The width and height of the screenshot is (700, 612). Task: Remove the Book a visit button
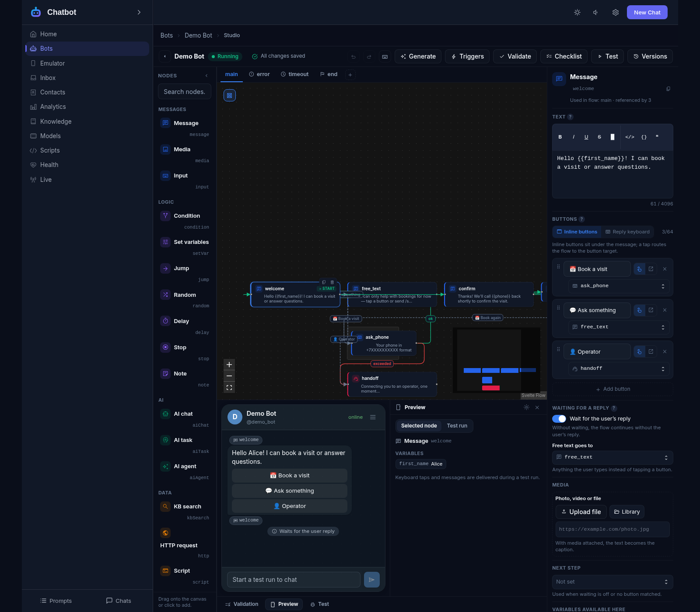tap(665, 269)
